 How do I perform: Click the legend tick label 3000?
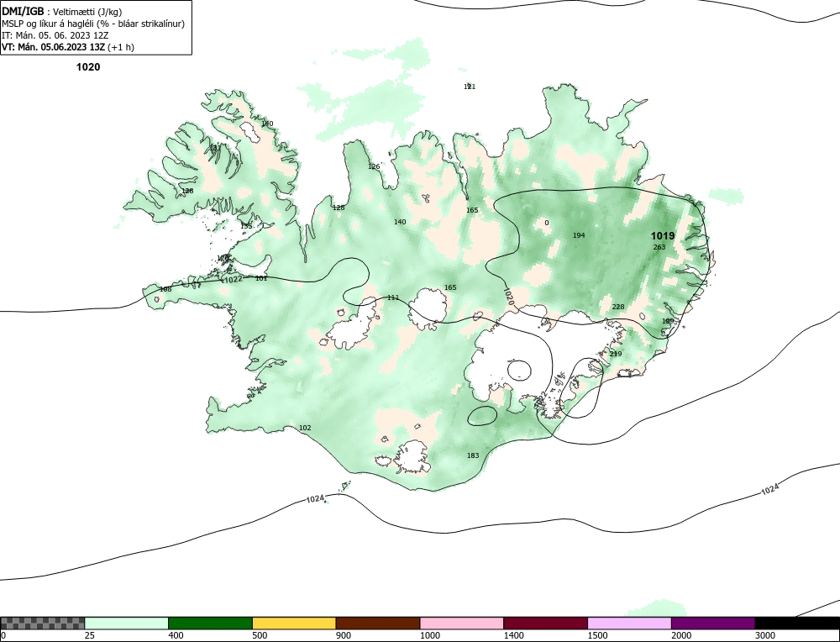(x=765, y=635)
